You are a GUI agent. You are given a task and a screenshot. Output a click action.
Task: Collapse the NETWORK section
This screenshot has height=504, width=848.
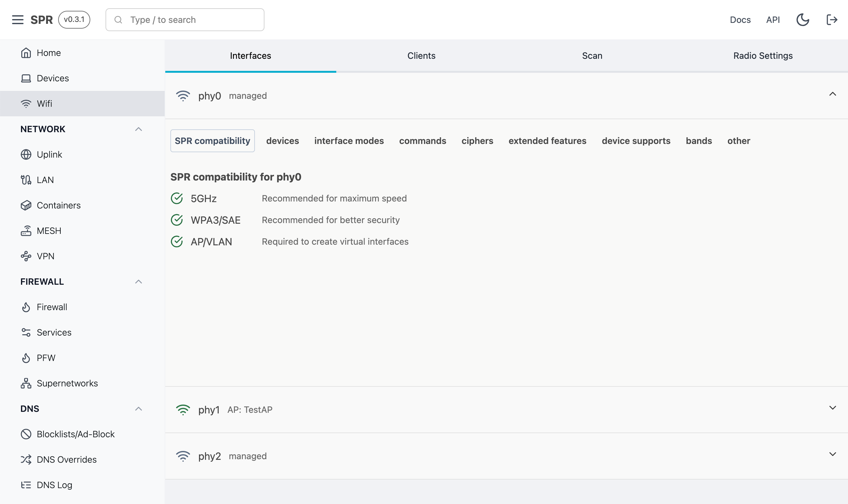(x=139, y=129)
